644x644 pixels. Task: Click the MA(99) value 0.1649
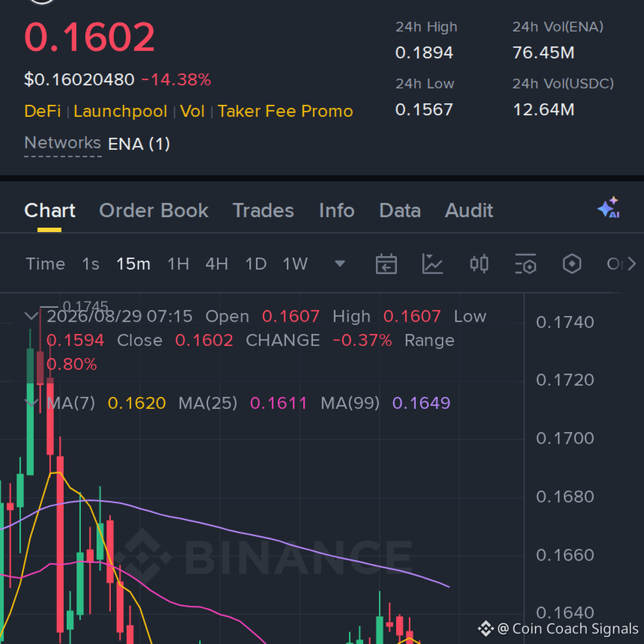coord(422,403)
